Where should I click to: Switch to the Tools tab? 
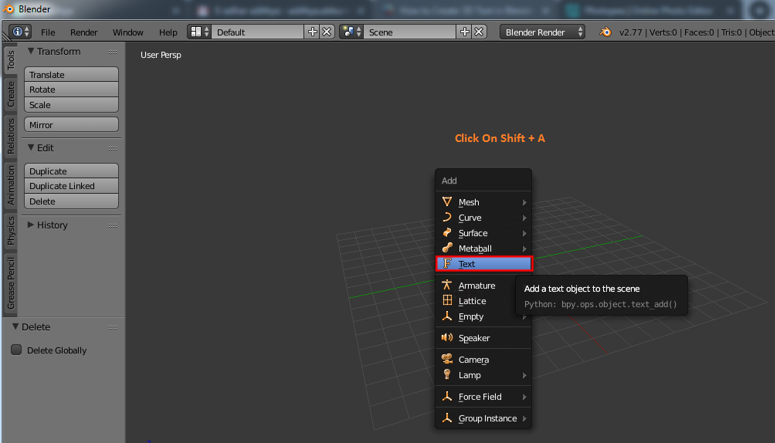tap(10, 60)
